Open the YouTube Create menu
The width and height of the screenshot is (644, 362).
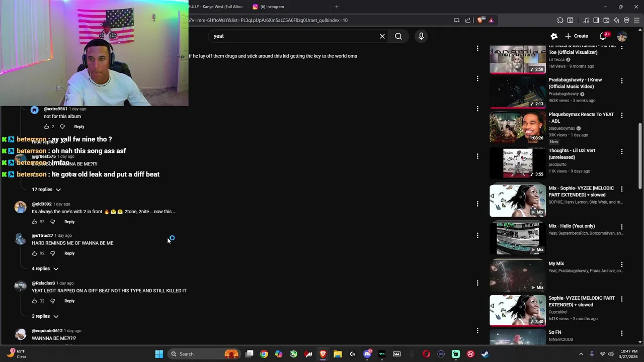[577, 36]
